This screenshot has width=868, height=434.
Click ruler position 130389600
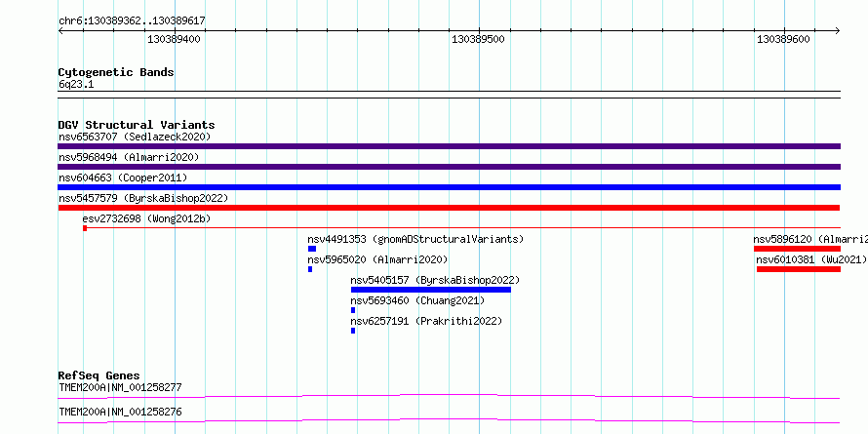click(x=783, y=39)
